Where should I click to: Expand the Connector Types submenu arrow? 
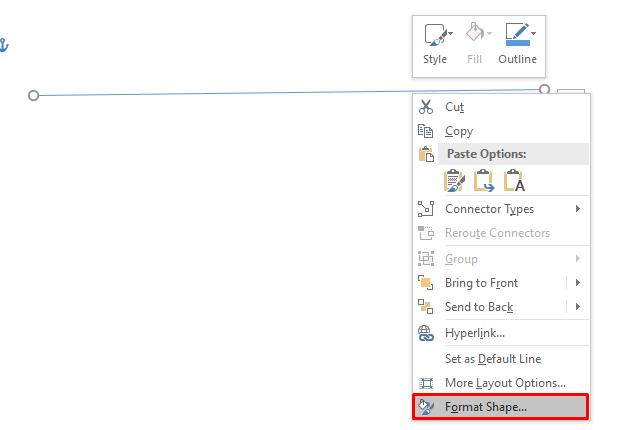[578, 209]
